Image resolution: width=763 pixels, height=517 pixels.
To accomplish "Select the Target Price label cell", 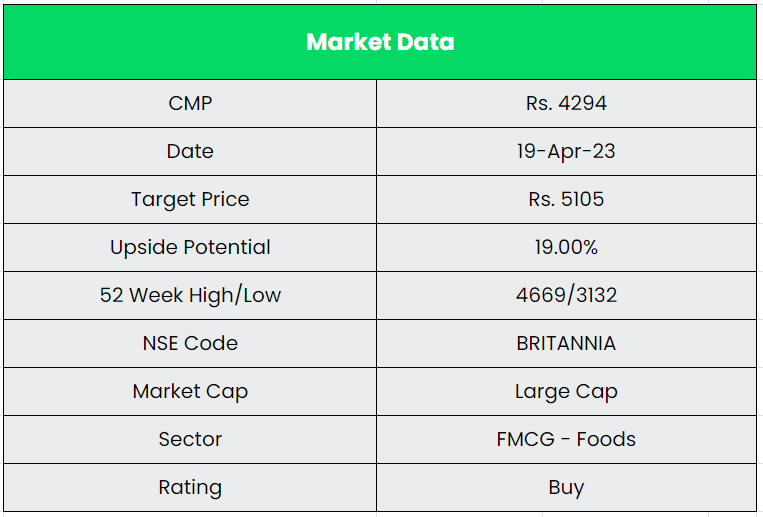I will tap(190, 199).
